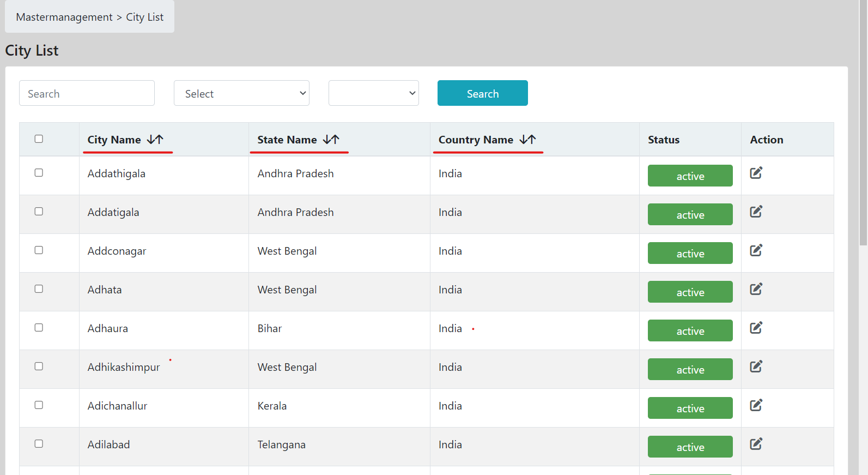The height and width of the screenshot is (475, 868).
Task: Click the Action column header
Action: click(767, 140)
